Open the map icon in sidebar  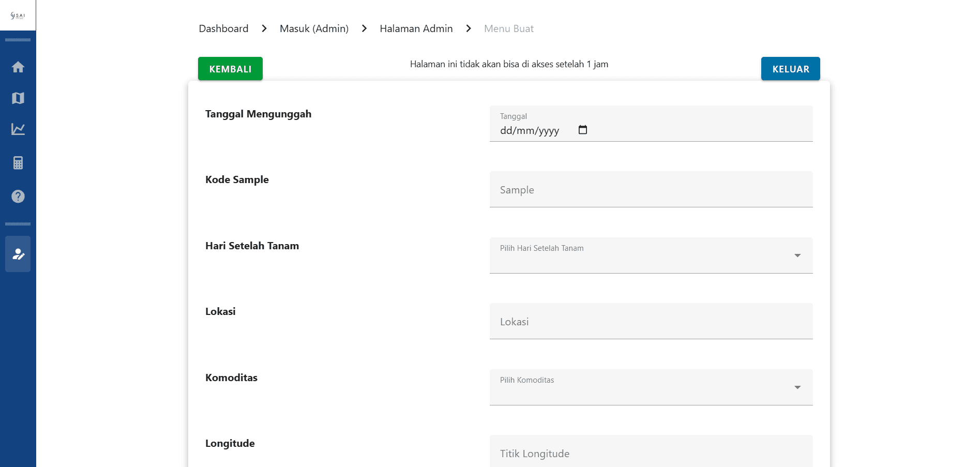tap(18, 98)
